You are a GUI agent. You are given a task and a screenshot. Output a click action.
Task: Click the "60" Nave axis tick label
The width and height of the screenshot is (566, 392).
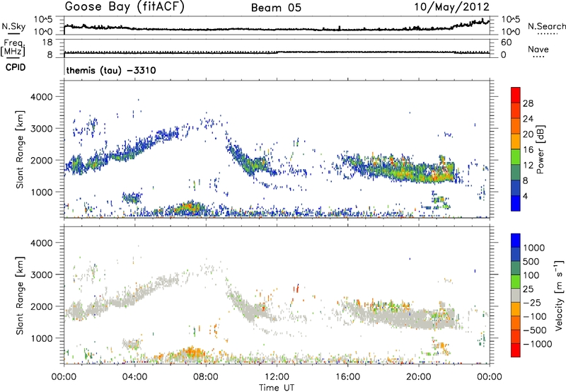coord(506,42)
